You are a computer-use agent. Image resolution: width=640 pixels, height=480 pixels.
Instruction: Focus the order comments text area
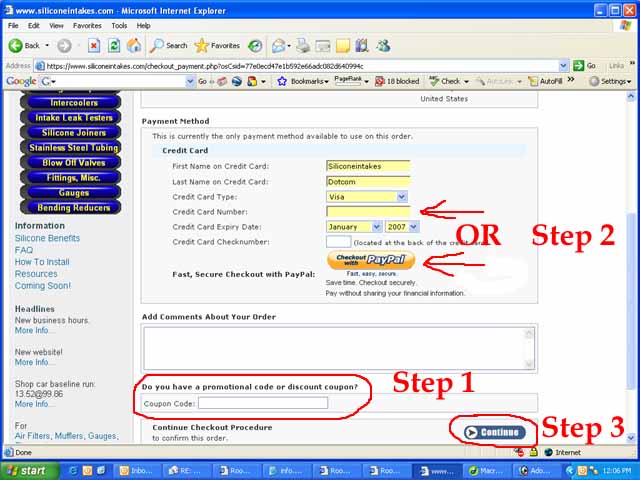[339, 348]
